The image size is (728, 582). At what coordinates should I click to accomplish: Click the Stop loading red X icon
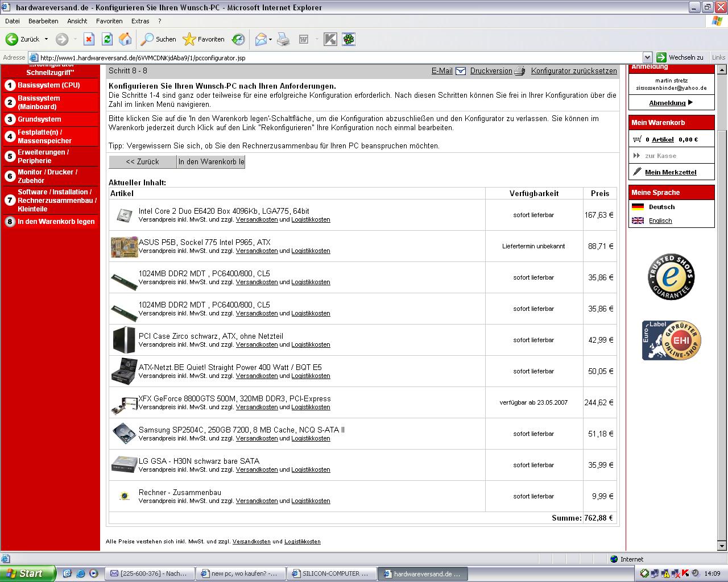click(x=89, y=39)
